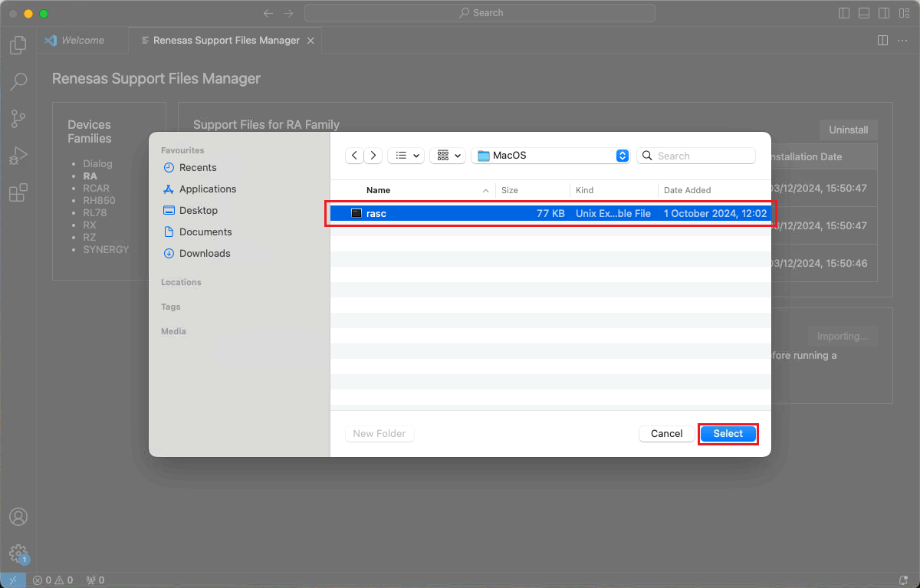Click the Importing... button
This screenshot has width=920, height=588.
point(843,336)
